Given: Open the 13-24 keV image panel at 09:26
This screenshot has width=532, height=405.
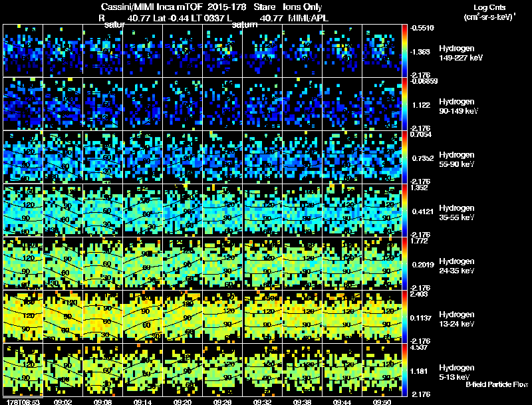Looking at the screenshot, I should pyautogui.click(x=222, y=317).
